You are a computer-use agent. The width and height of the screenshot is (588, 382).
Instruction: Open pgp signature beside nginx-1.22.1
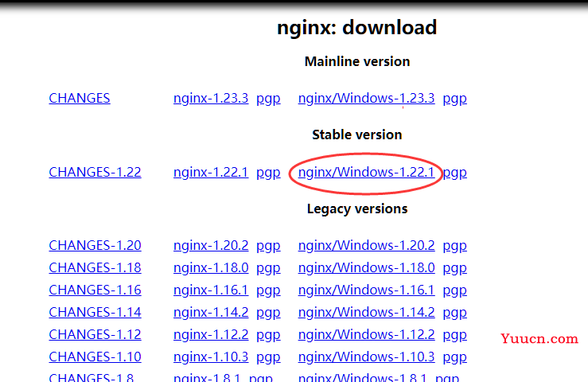[x=268, y=173]
